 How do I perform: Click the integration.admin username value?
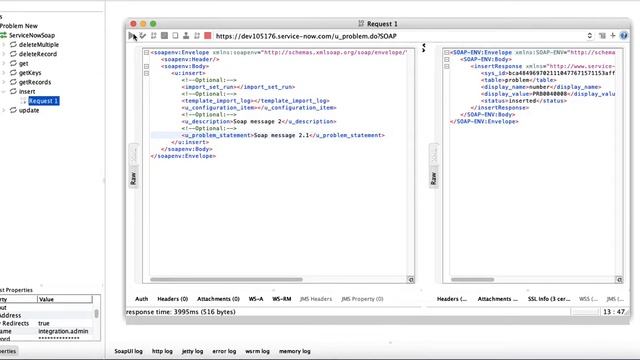point(63,331)
